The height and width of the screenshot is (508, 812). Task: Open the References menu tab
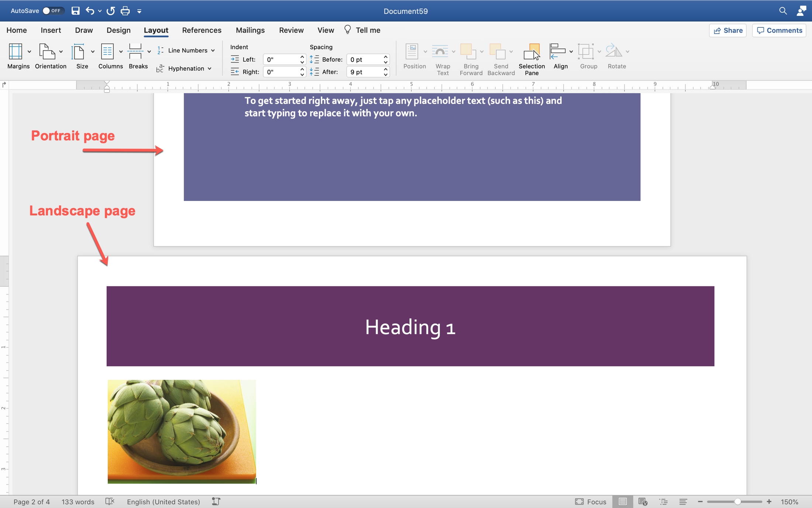(201, 30)
